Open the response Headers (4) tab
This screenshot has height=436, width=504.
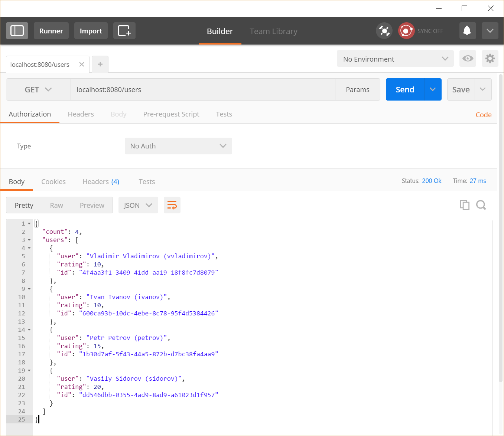click(101, 182)
